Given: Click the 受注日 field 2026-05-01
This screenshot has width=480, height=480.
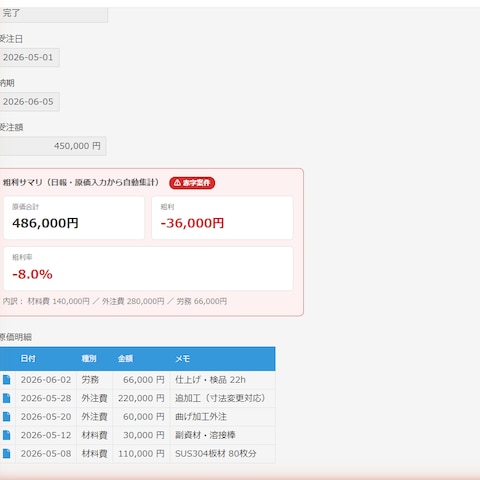Looking at the screenshot, I should pyautogui.click(x=29, y=57).
